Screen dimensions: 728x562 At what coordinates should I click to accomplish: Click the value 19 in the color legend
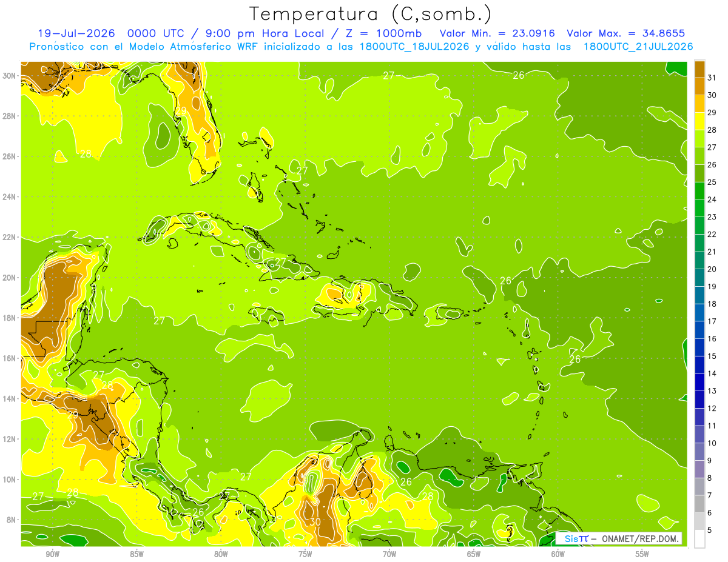(x=712, y=287)
